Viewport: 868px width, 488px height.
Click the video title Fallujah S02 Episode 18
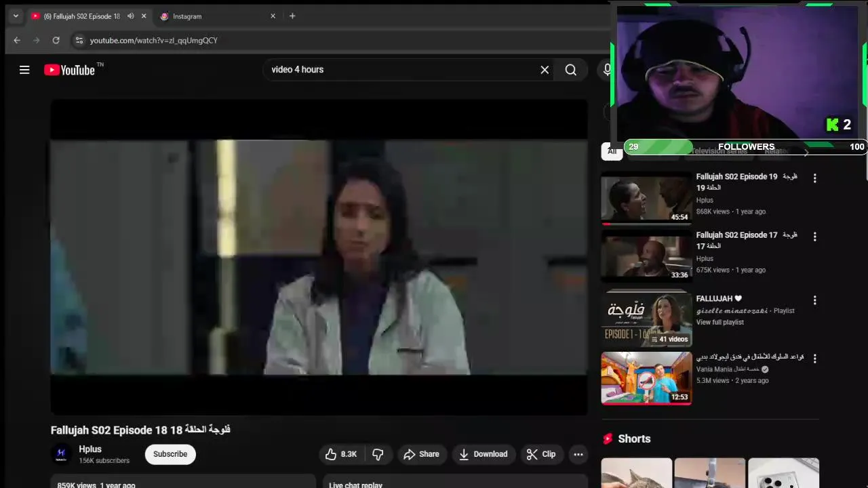[141, 430]
